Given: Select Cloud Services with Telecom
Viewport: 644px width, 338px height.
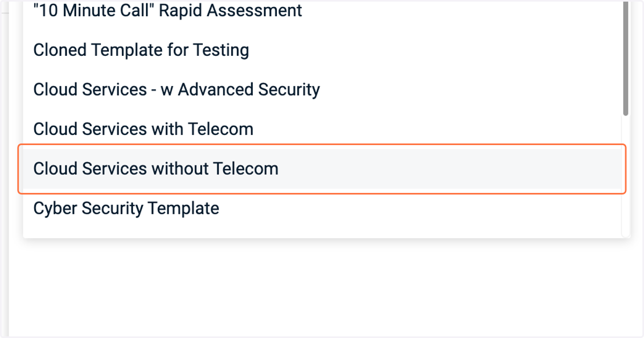Looking at the screenshot, I should pyautogui.click(x=322, y=129).
